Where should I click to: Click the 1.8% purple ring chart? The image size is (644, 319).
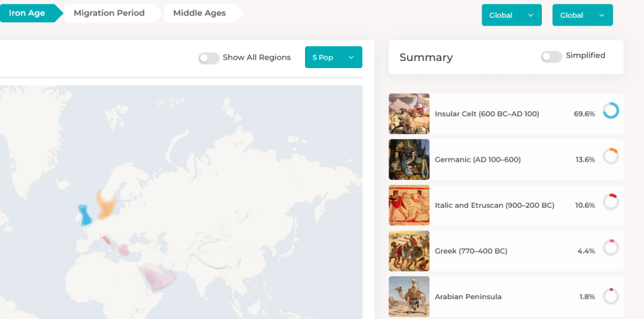pos(611,296)
